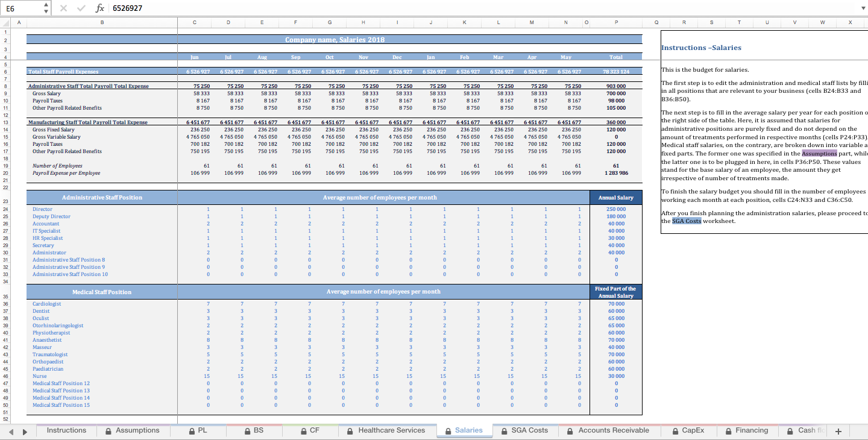The width and height of the screenshot is (868, 440).
Task: Click the formula bar showing 6526927
Action: point(482,8)
